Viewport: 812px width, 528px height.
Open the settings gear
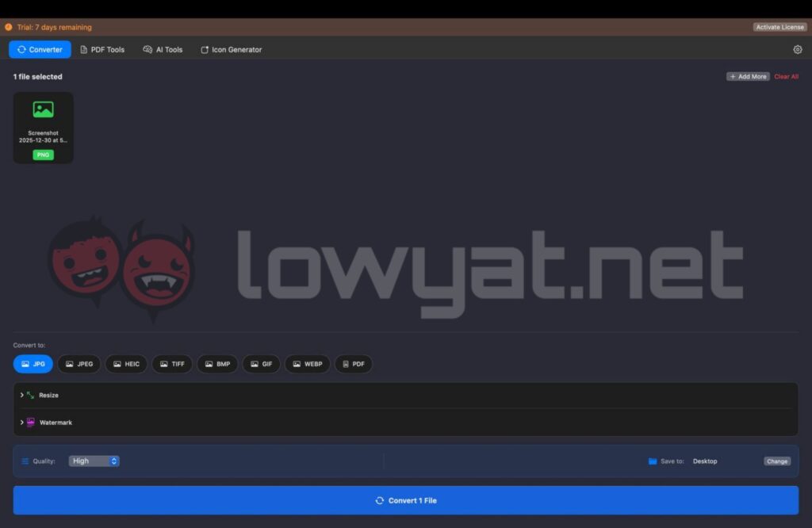[798, 49]
